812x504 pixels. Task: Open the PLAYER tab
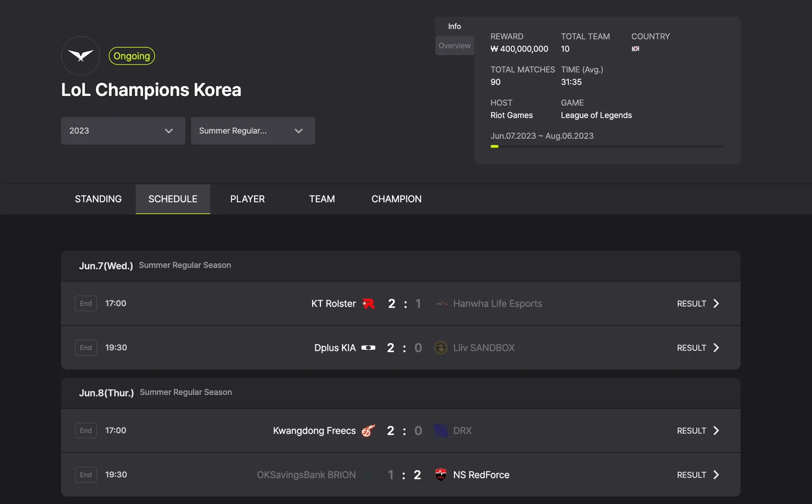247,199
